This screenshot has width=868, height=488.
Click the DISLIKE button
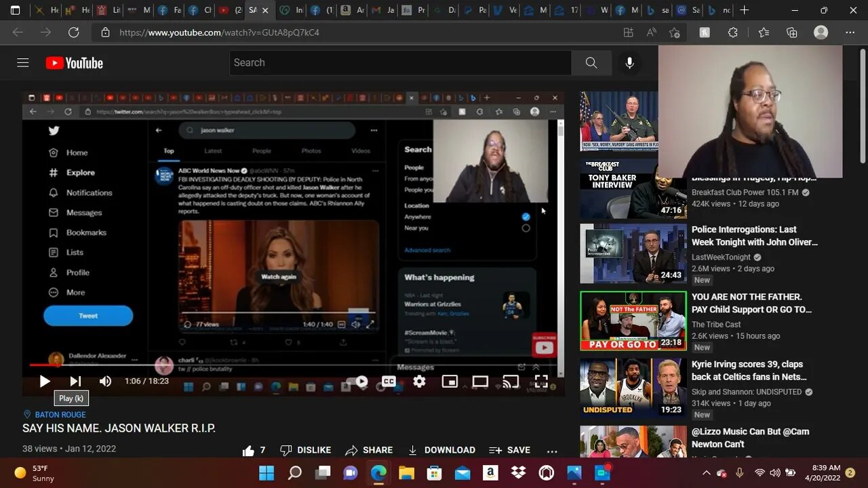click(305, 450)
